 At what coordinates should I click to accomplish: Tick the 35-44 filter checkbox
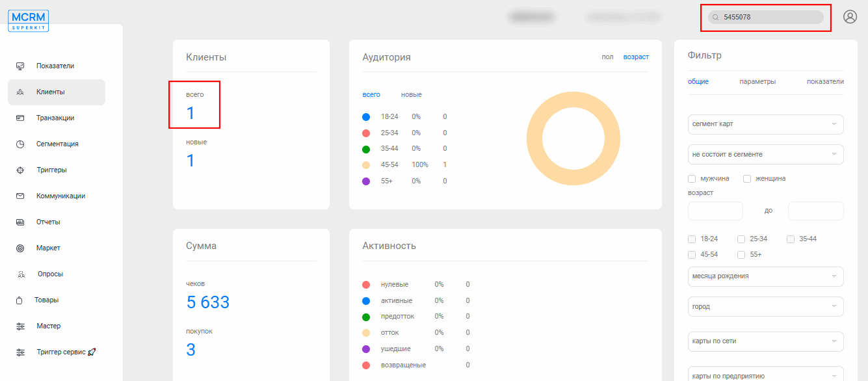[791, 239]
